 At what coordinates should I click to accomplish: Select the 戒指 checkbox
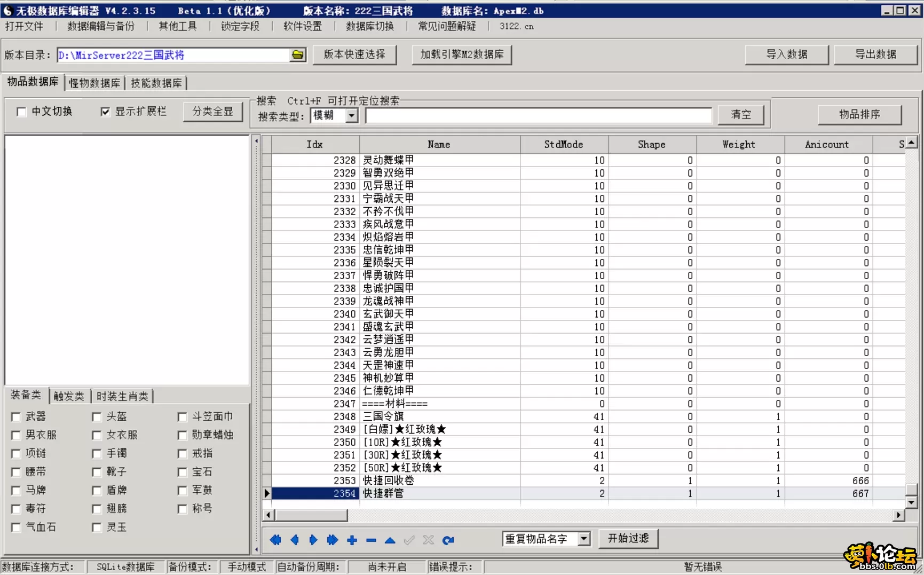(183, 454)
